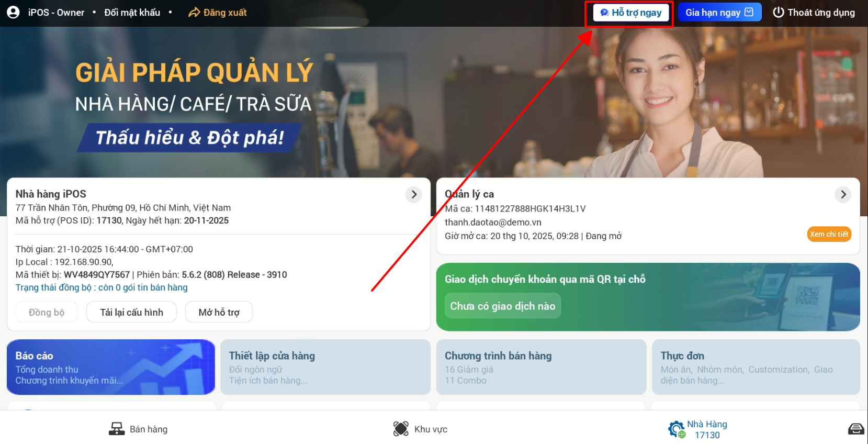Image resolution: width=868 pixels, height=444 pixels.
Task: Open the Thiết lập cửa hàng tile
Action: pyautogui.click(x=325, y=367)
